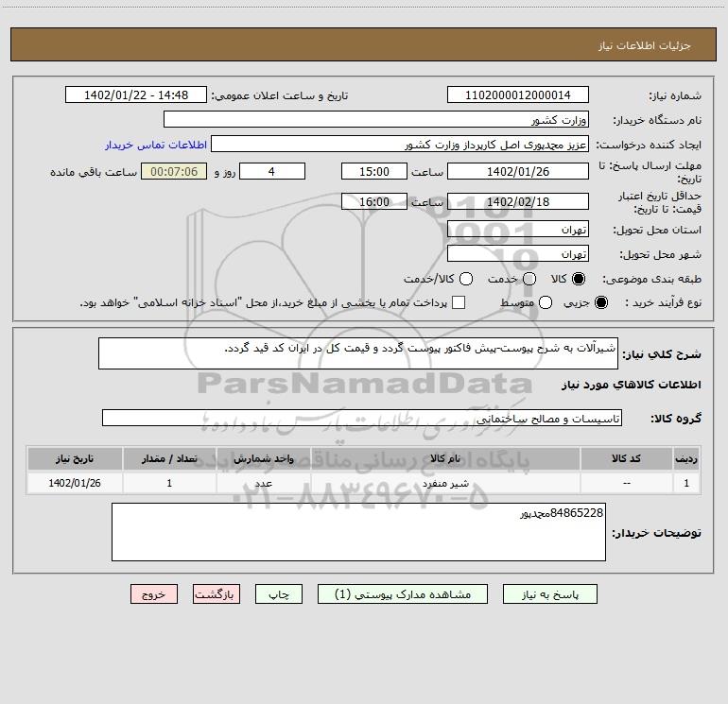The image size is (728, 704).
Task: Click the شرح کلی نیاز label
Action: (662, 354)
